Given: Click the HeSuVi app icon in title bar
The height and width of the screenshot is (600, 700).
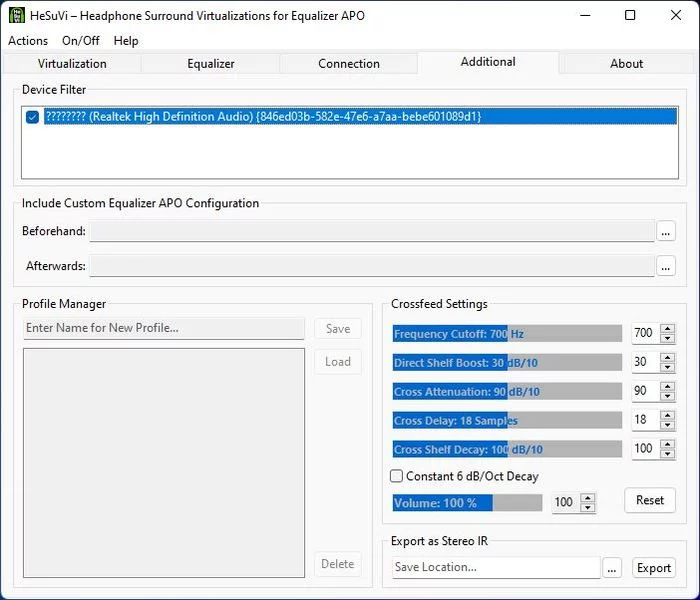Looking at the screenshot, I should (x=17, y=15).
